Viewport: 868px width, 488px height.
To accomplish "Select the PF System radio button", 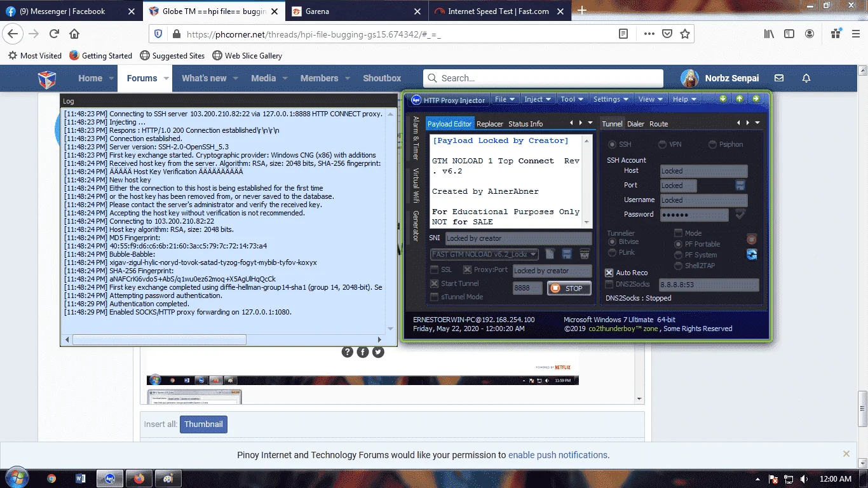I will [x=679, y=255].
